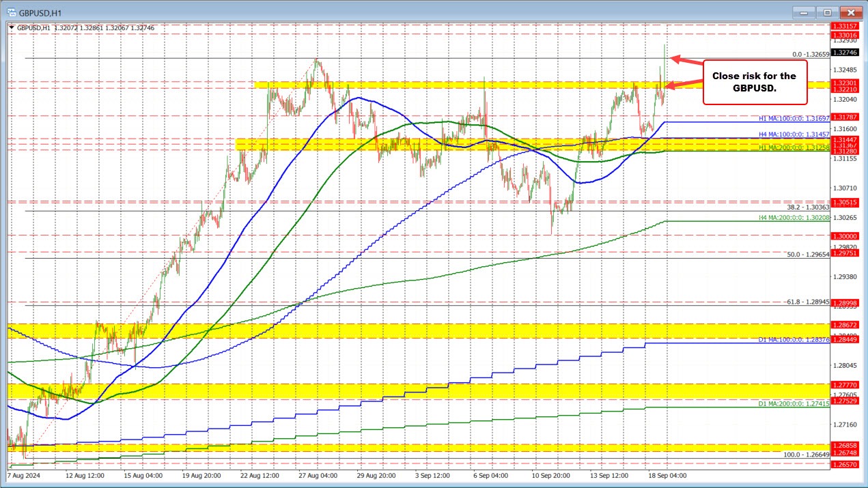The width and height of the screenshot is (868, 488).
Task: Select the red price level label 1.28672
Action: pos(844,325)
